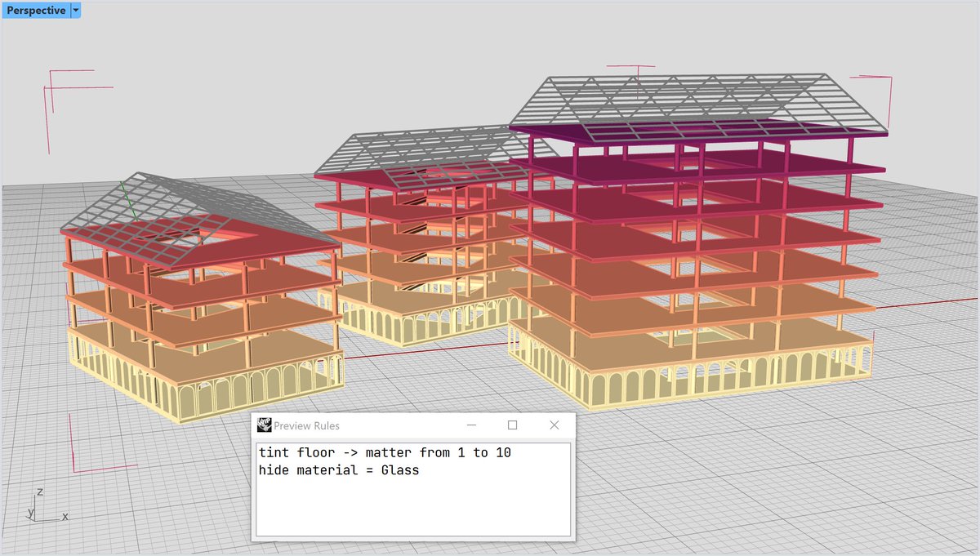
Task: Maximize the Preview Rules window
Action: coord(513,425)
